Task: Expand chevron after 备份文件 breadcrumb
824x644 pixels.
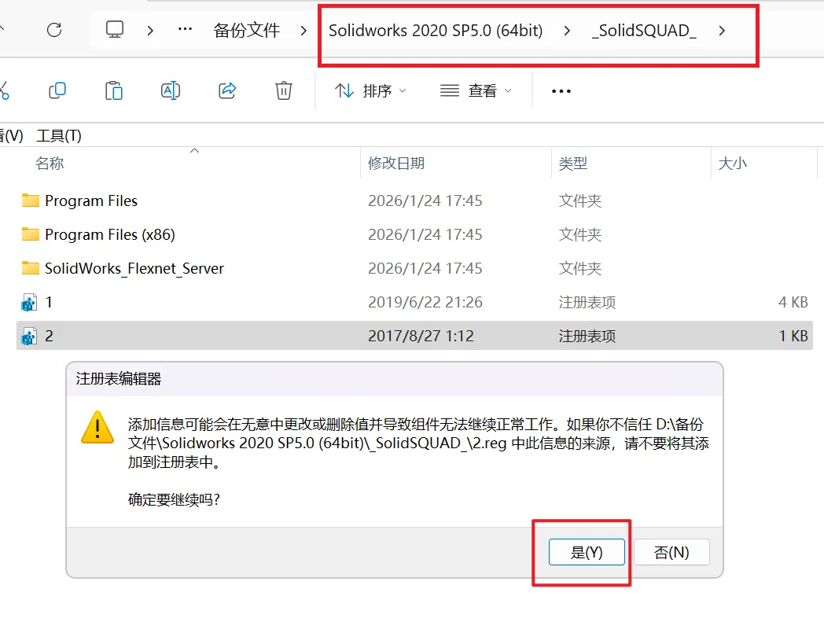Action: pos(303,31)
